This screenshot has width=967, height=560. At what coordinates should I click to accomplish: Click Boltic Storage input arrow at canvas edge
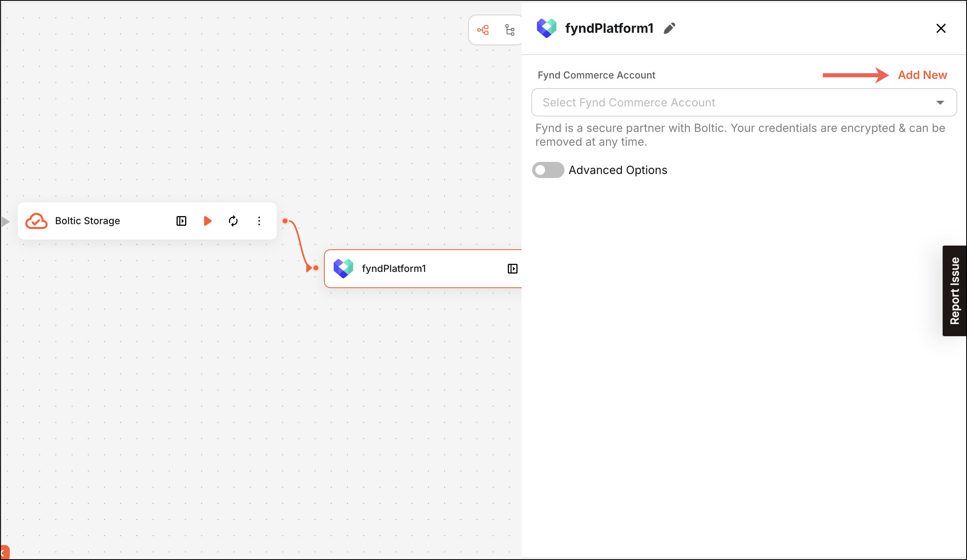click(x=5, y=222)
